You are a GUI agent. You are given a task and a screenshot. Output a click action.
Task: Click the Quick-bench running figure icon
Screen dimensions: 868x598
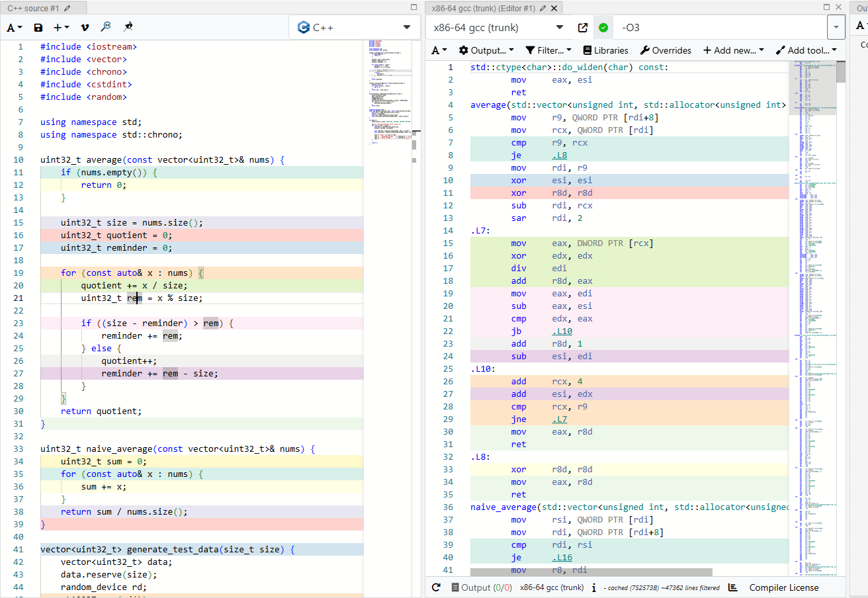tap(128, 27)
